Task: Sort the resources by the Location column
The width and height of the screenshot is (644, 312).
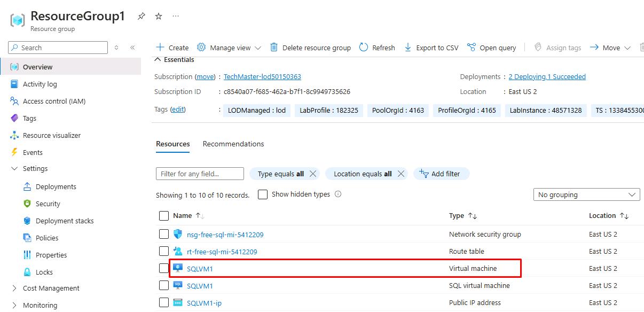Action: tap(609, 216)
